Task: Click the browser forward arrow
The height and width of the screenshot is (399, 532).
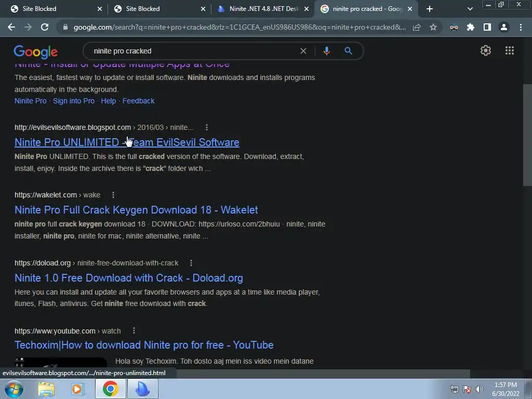Action: pyautogui.click(x=28, y=27)
